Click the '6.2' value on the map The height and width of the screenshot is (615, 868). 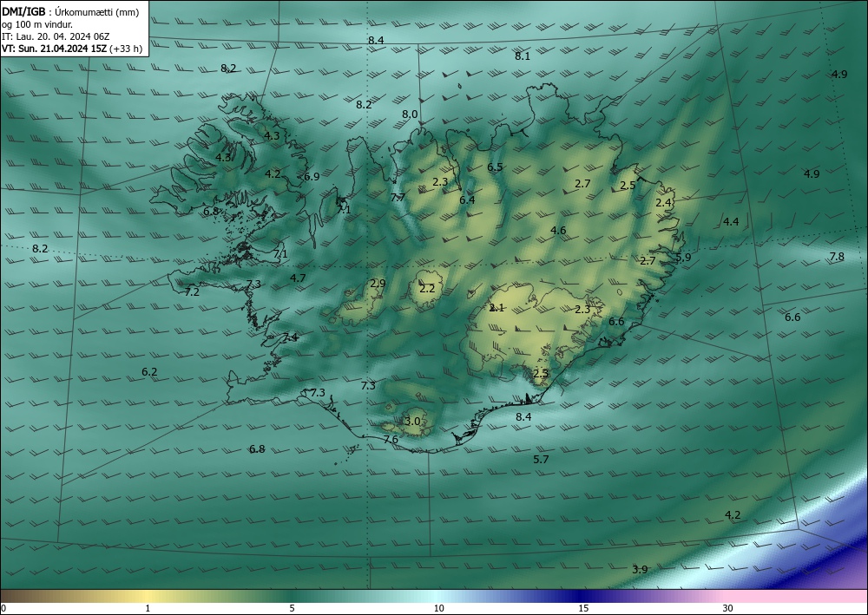pos(149,371)
